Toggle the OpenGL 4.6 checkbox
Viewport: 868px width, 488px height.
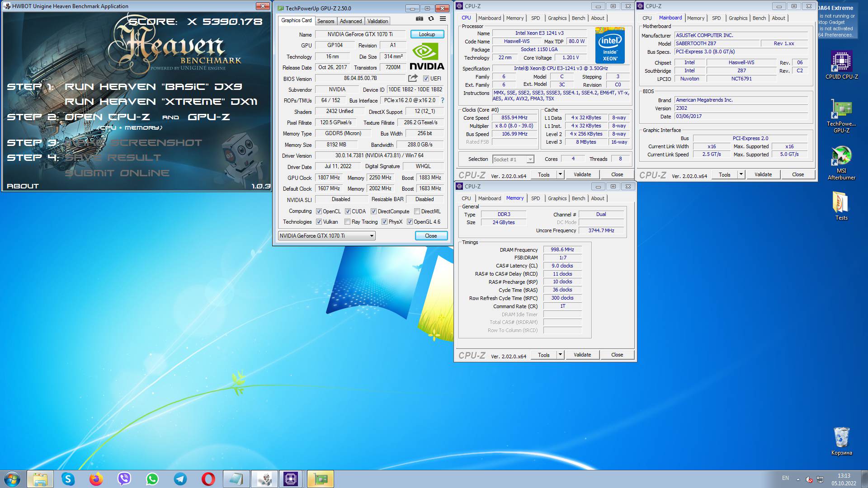[x=410, y=222]
